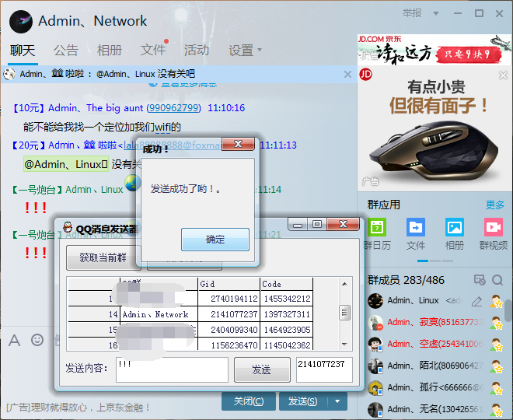Viewport: 513px width, 420px height.
Task: Click the QQ penguin icon in sender title
Action: 68,227
